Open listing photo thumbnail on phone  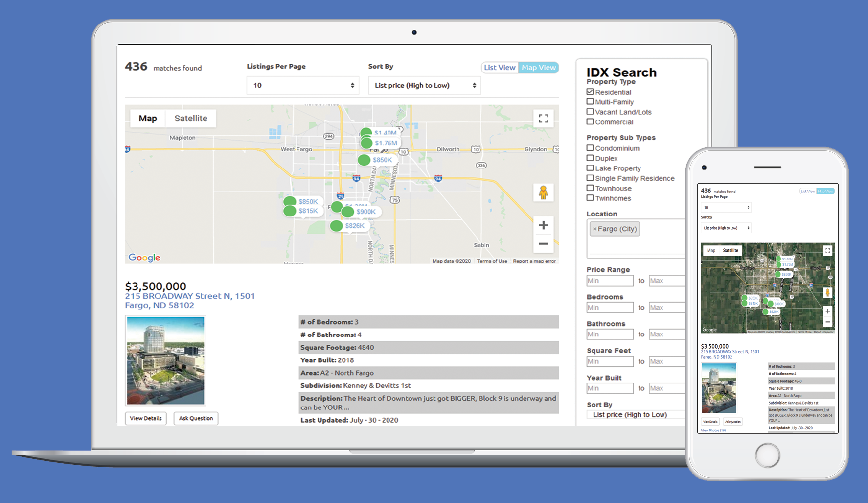(719, 388)
